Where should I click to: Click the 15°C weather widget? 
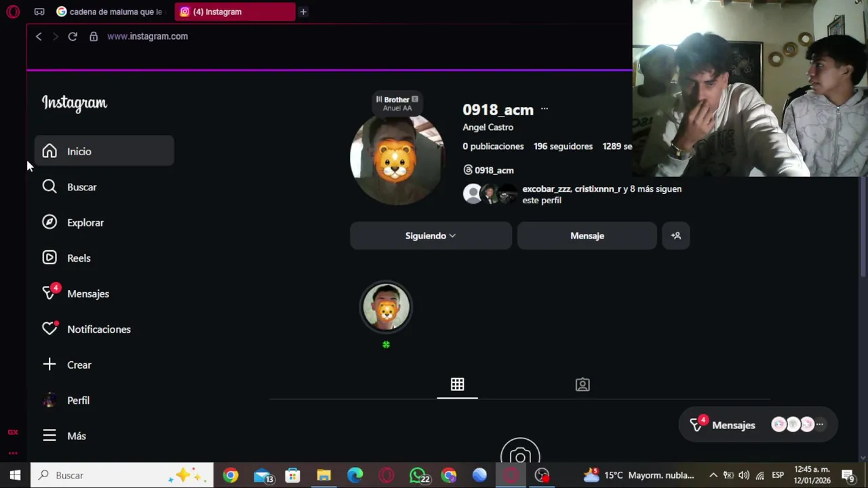coord(638,475)
